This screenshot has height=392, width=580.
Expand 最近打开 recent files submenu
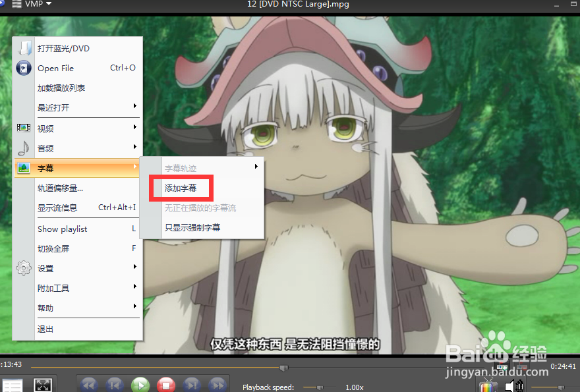78,107
